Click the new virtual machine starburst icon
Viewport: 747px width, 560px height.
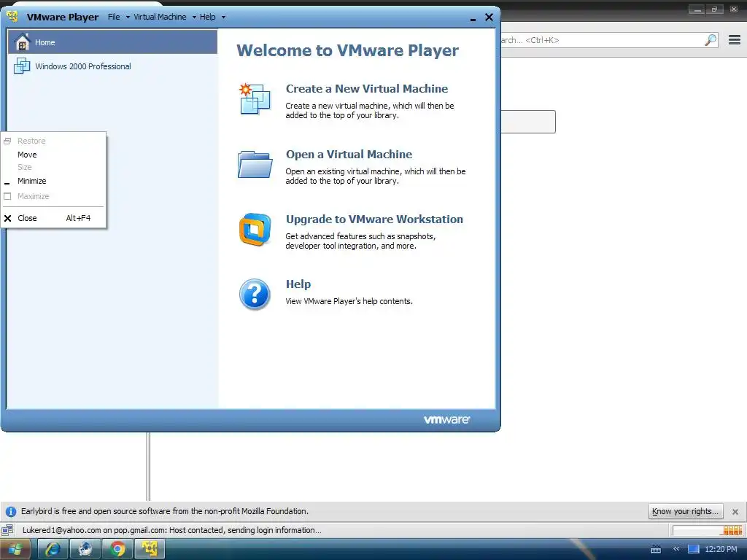tap(255, 99)
